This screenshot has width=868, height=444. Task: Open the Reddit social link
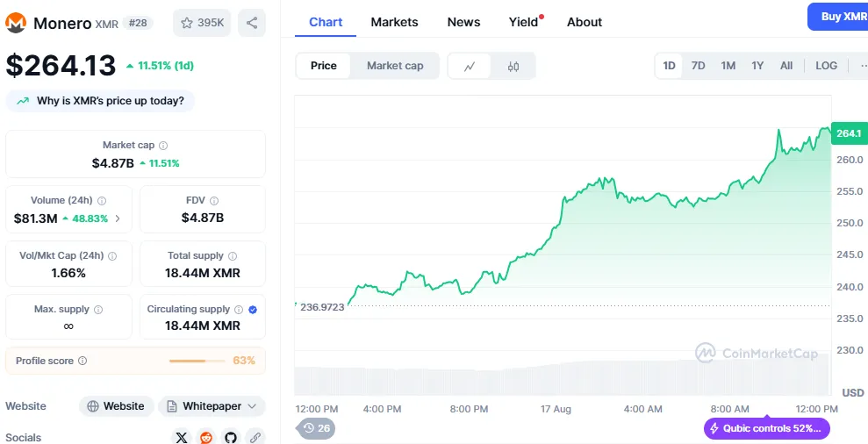click(206, 437)
